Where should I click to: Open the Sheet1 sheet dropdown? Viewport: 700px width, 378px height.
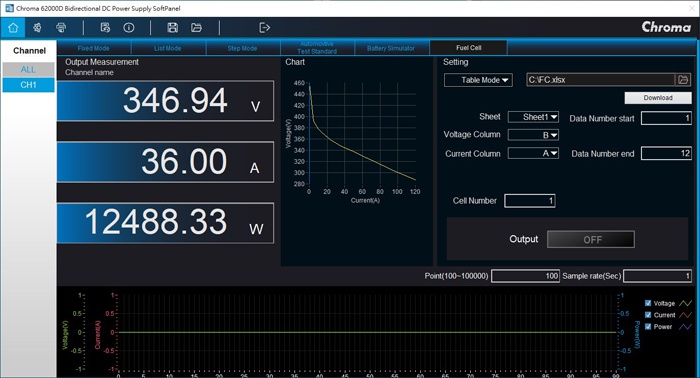point(533,117)
